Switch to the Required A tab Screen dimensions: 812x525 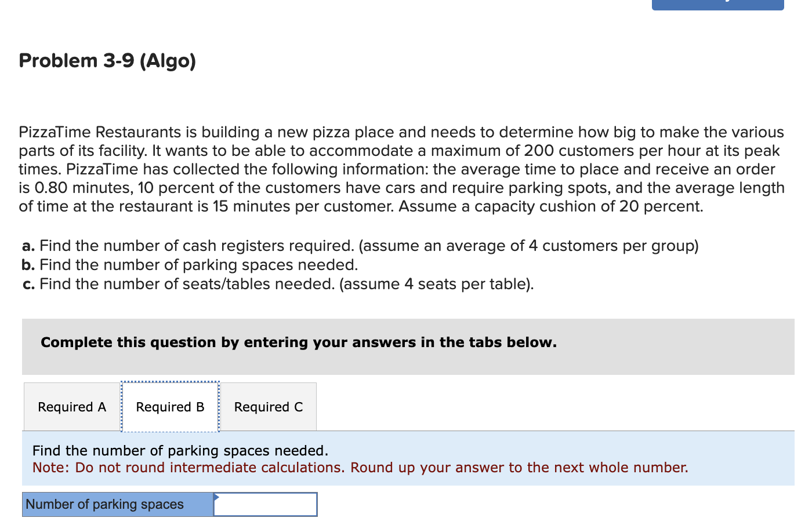pyautogui.click(x=71, y=407)
